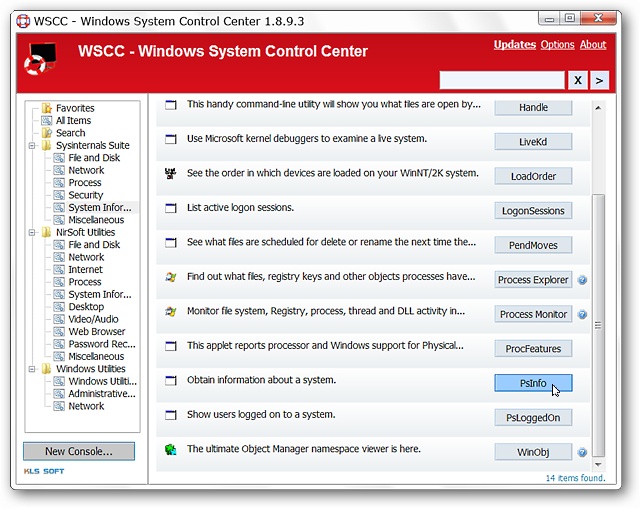The width and height of the screenshot is (640, 508).
Task: Click the LoadOrder program icon in list
Action: click(170, 174)
